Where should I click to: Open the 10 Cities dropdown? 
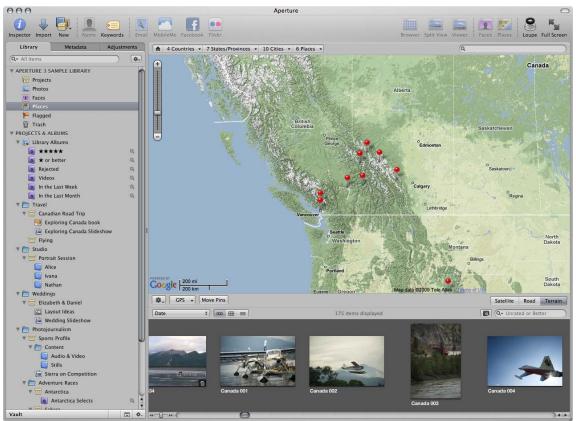point(276,48)
